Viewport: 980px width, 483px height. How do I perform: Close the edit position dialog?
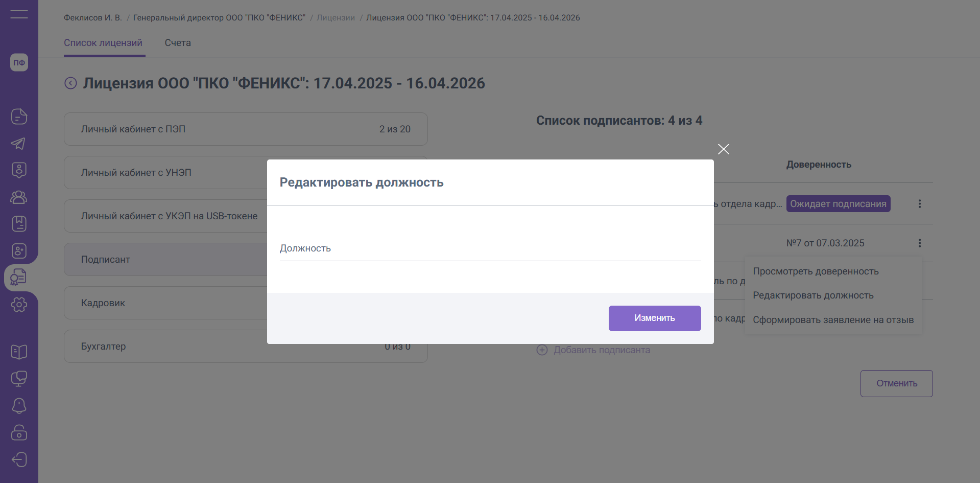coord(723,149)
